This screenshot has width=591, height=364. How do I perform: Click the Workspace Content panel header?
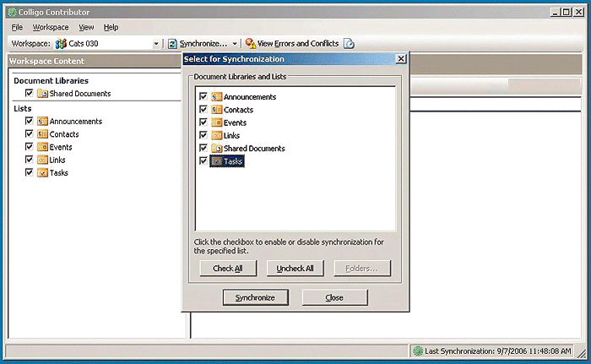tap(95, 61)
